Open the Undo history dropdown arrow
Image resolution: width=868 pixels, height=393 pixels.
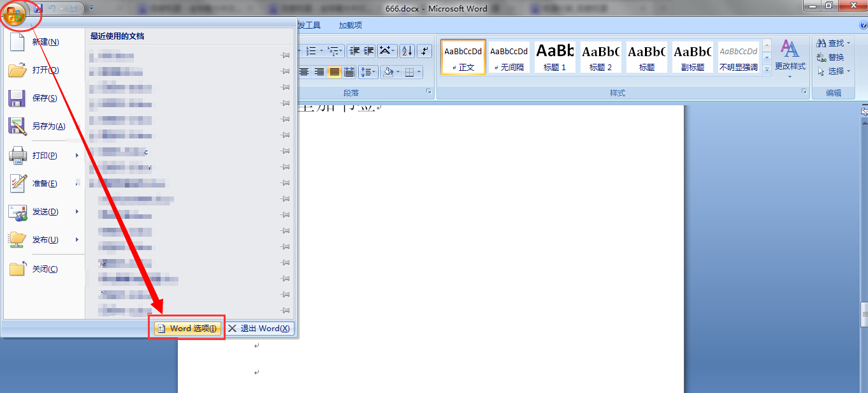61,8
